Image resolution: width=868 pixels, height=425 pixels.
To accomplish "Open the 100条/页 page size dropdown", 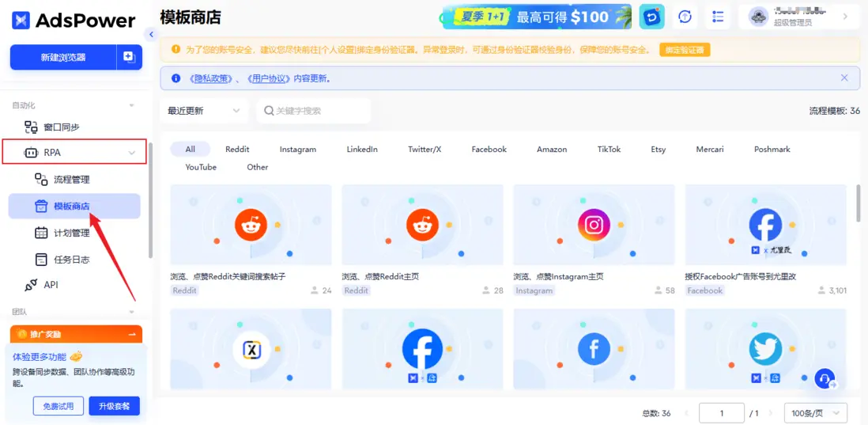I will click(815, 413).
